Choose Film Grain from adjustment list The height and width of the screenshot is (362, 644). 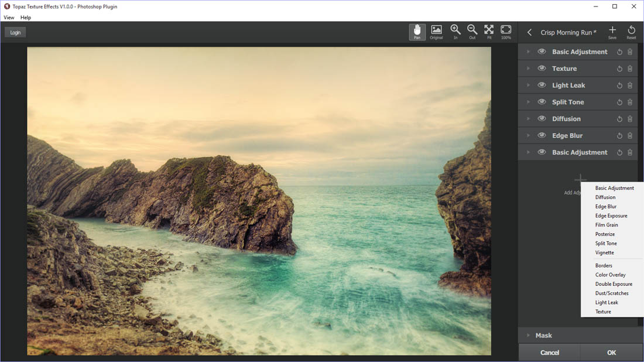[607, 225]
